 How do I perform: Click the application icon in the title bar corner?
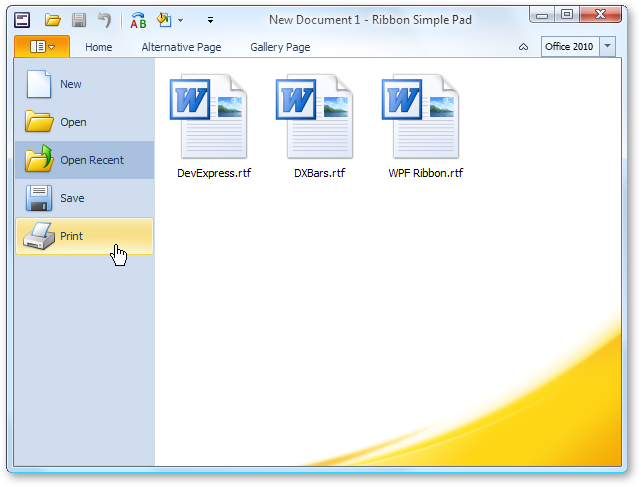[22, 19]
